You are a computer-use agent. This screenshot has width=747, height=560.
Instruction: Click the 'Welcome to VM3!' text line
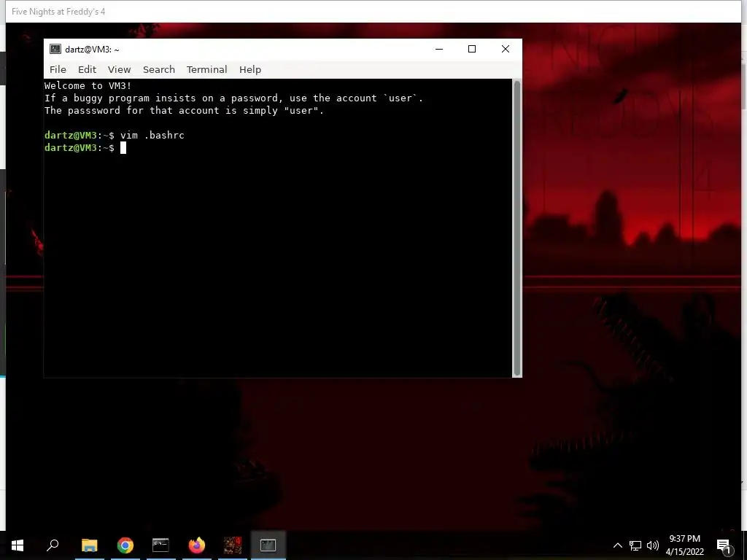tap(88, 86)
